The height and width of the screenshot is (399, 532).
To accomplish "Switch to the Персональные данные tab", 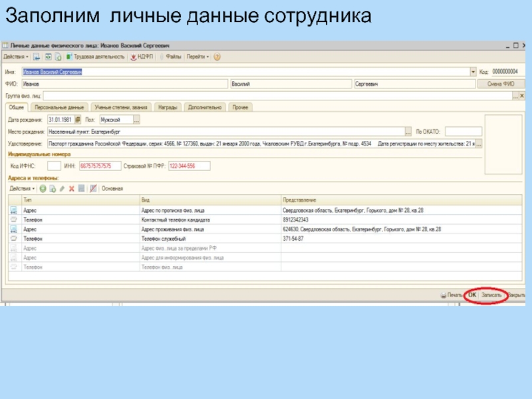I will [x=59, y=107].
